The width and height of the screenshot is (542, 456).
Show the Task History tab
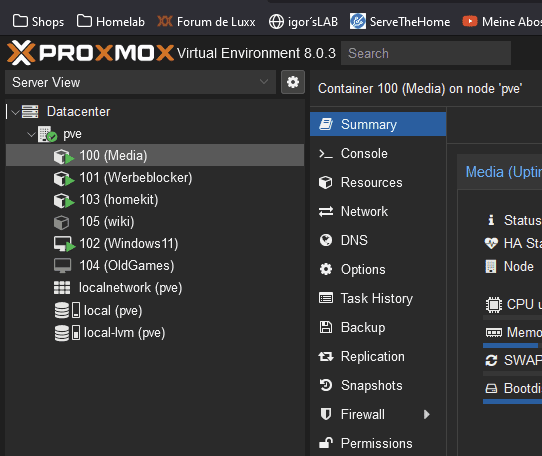coord(378,298)
